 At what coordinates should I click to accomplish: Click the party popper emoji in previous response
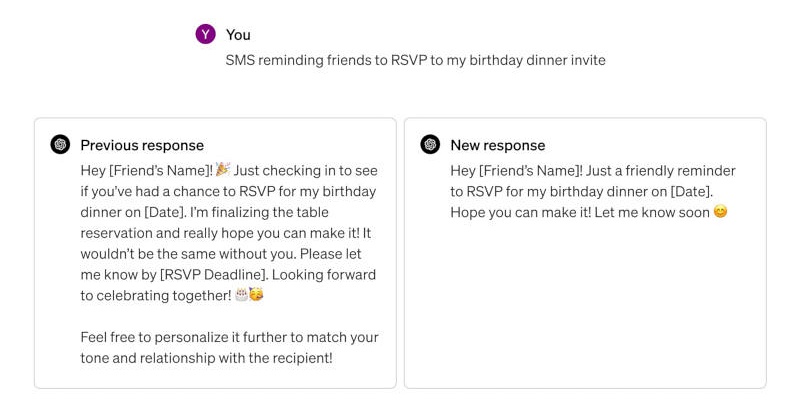point(222,170)
